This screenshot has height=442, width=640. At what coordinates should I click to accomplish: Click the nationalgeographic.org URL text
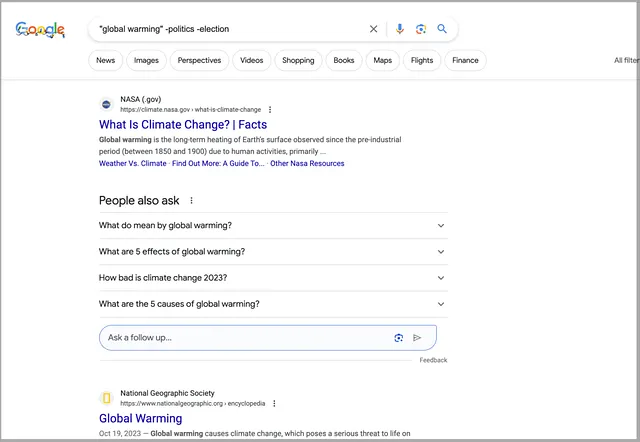(192, 403)
